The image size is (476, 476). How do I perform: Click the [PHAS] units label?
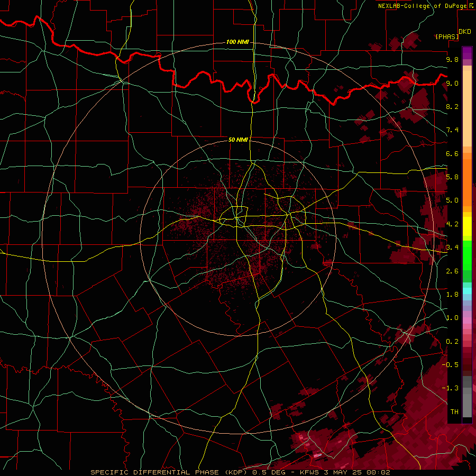[x=447, y=37]
